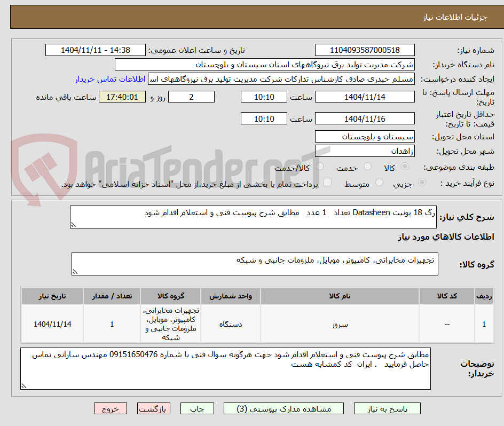Screen dimensions: 504x426
Task: Open مشاهده مدارک پیوستی (3) attachments
Action: (x=283, y=408)
